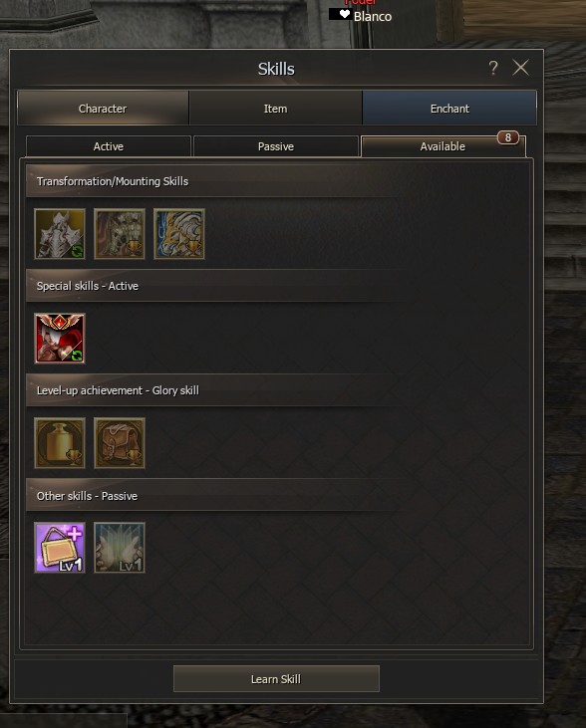Show the Active skills sub-tab

click(109, 146)
